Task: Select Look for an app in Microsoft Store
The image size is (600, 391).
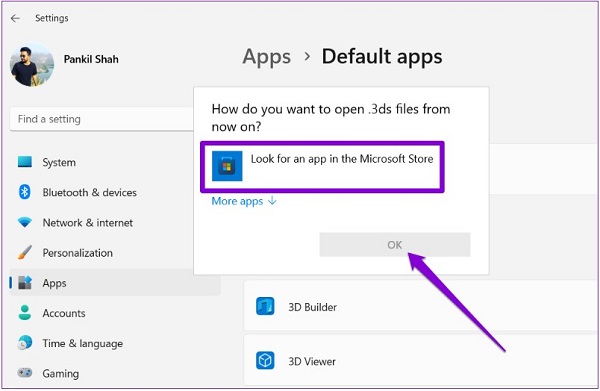Action: tap(322, 166)
